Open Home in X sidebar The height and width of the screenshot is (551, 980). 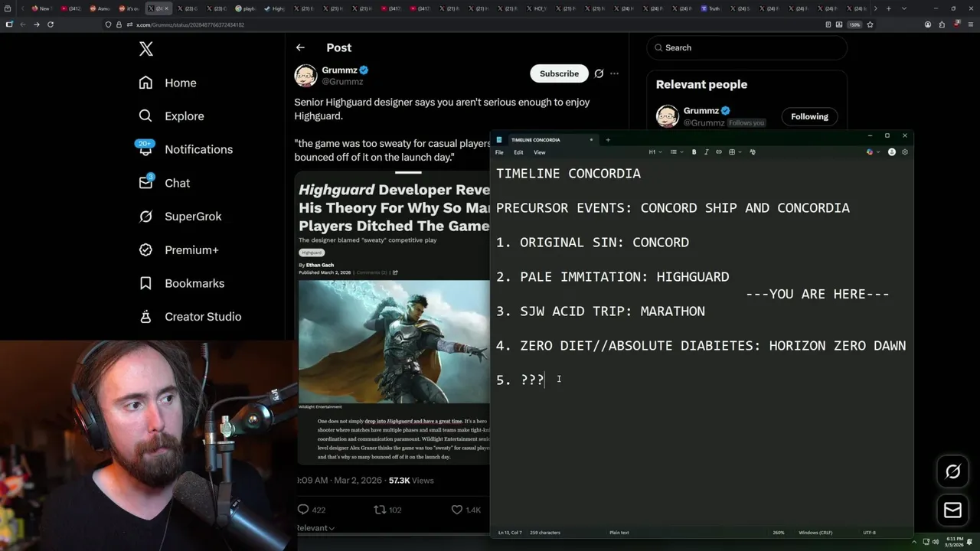pyautogui.click(x=168, y=83)
